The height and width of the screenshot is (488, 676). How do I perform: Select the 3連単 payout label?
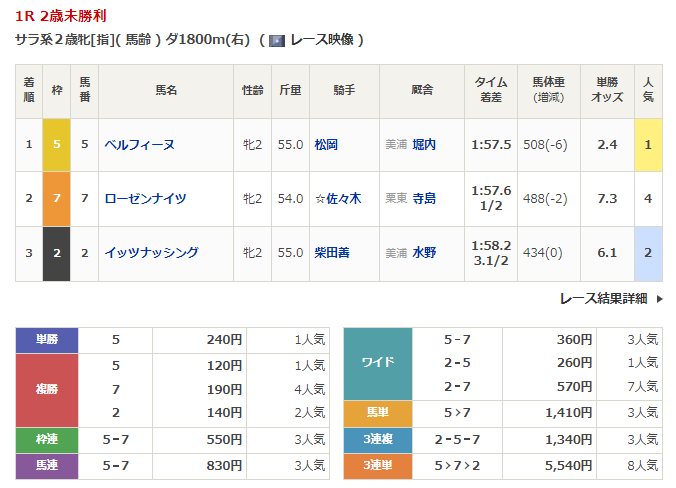tap(377, 464)
